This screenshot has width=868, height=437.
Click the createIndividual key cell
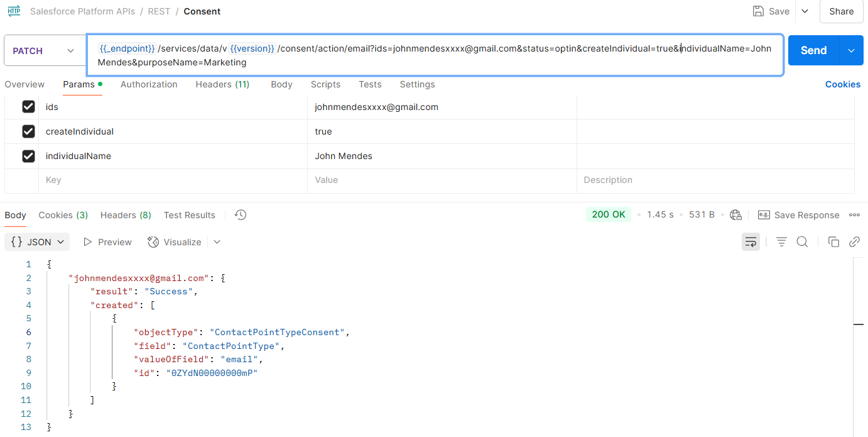pos(173,131)
